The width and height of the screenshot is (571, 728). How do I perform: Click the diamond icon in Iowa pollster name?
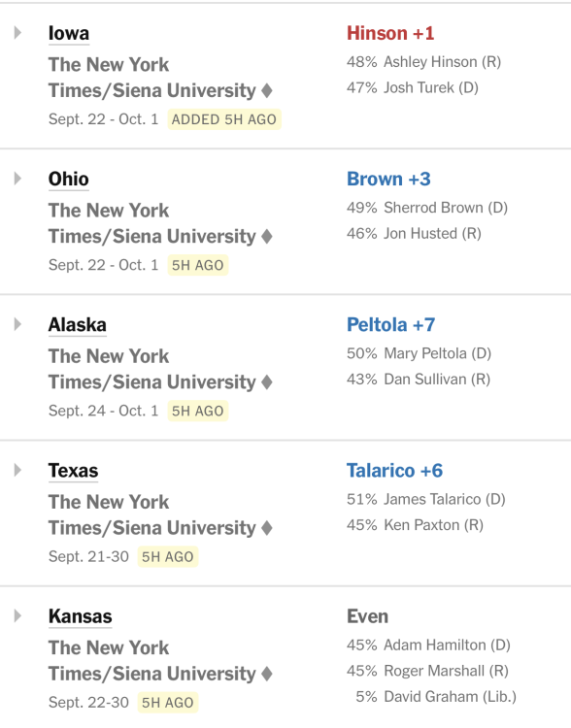coord(267,90)
